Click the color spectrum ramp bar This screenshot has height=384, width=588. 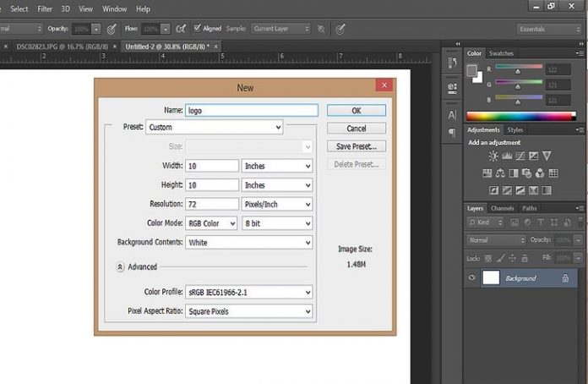point(520,116)
